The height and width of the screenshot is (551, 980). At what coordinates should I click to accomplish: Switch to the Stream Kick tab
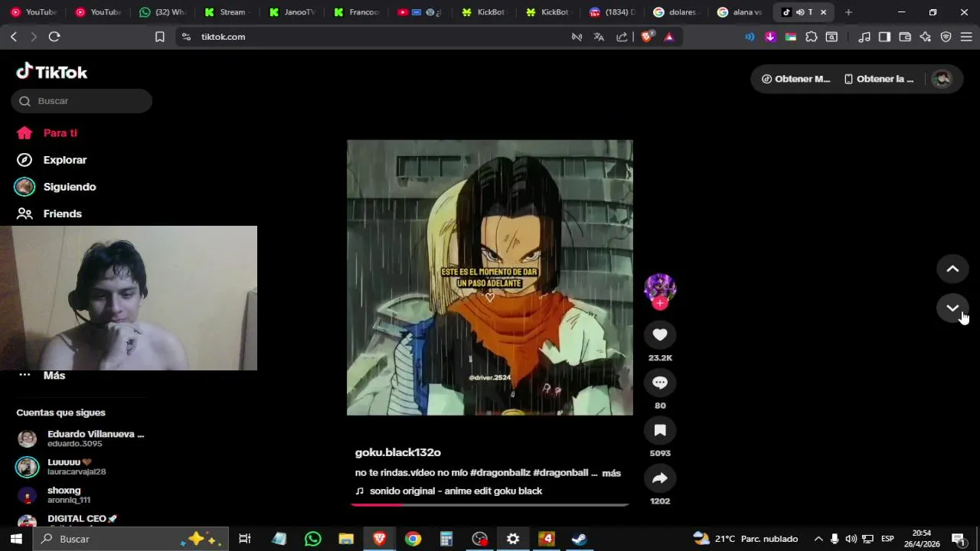click(227, 12)
